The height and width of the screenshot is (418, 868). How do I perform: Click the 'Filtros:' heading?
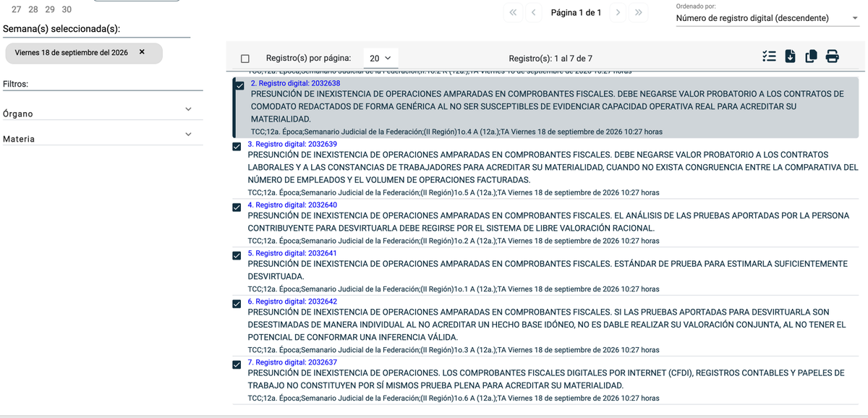pyautogui.click(x=15, y=84)
